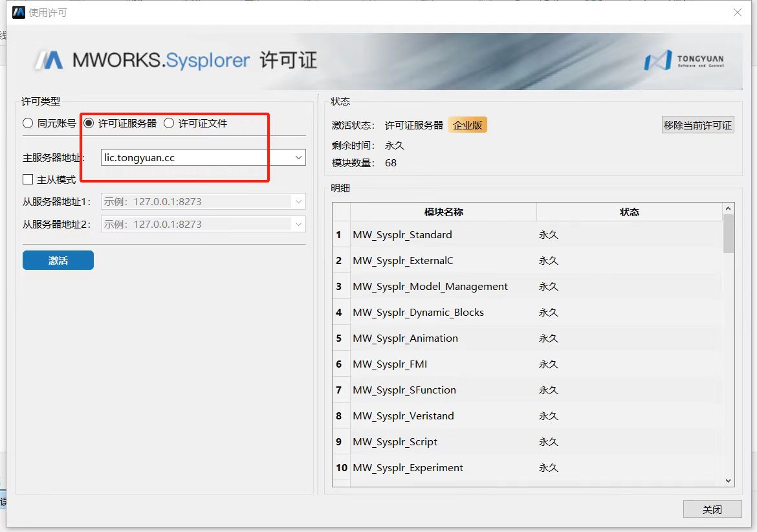Image resolution: width=757 pixels, height=532 pixels.
Task: Expand the 从服务器地址2 dropdown
Action: click(x=298, y=224)
